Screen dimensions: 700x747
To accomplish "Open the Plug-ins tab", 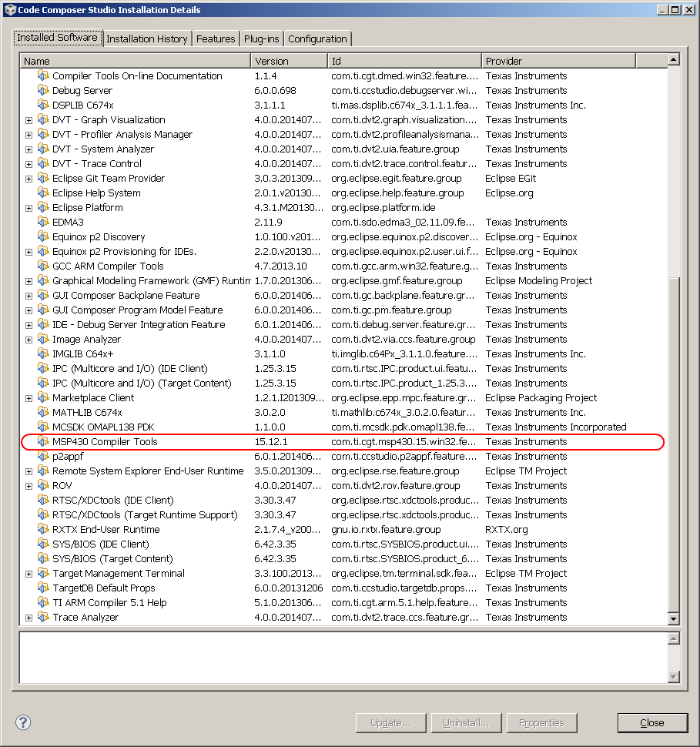I will tap(261, 39).
